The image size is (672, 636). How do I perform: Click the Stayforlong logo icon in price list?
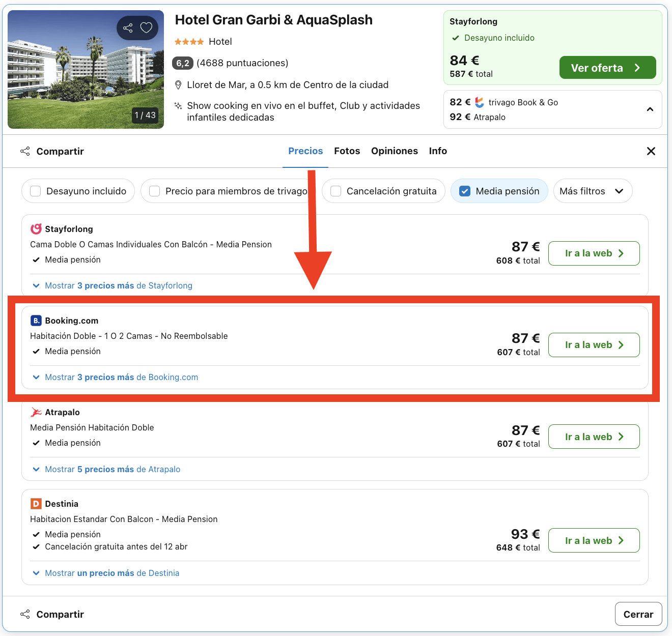[x=36, y=229]
